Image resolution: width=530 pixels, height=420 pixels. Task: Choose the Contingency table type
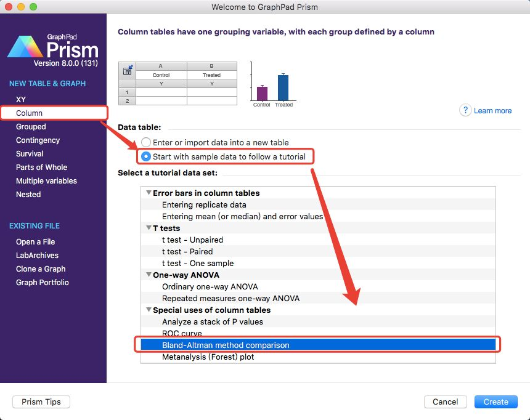point(38,140)
